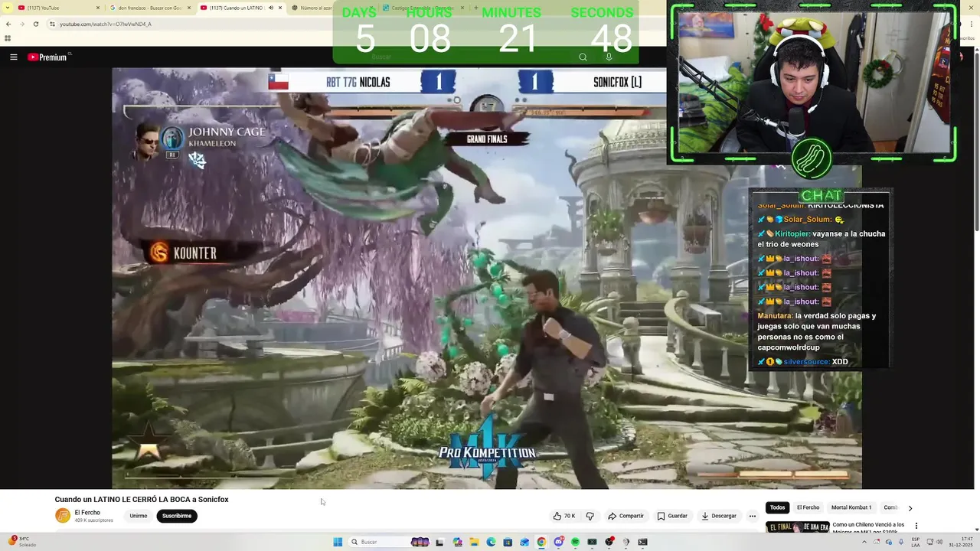The width and height of the screenshot is (980, 551).
Task: Open the more actions ellipsis menu
Action: pyautogui.click(x=753, y=516)
